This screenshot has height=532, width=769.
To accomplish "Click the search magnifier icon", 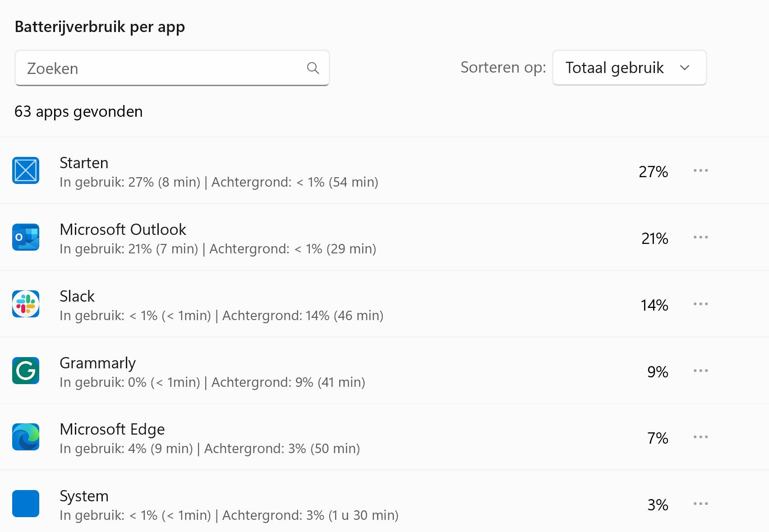I will tap(313, 68).
